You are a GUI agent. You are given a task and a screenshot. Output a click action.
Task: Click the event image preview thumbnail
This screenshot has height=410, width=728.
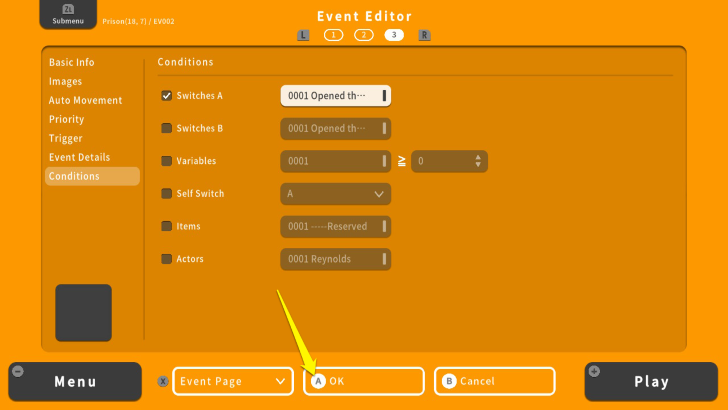click(x=84, y=313)
